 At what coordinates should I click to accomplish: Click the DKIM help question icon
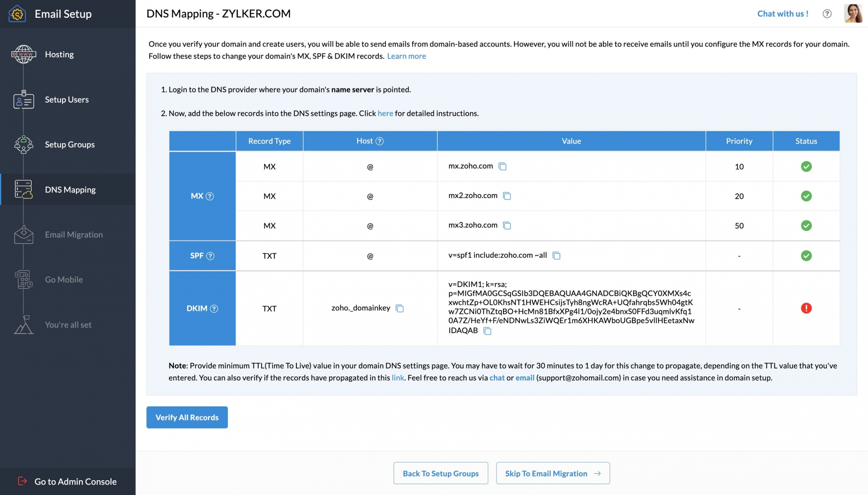[x=214, y=308]
